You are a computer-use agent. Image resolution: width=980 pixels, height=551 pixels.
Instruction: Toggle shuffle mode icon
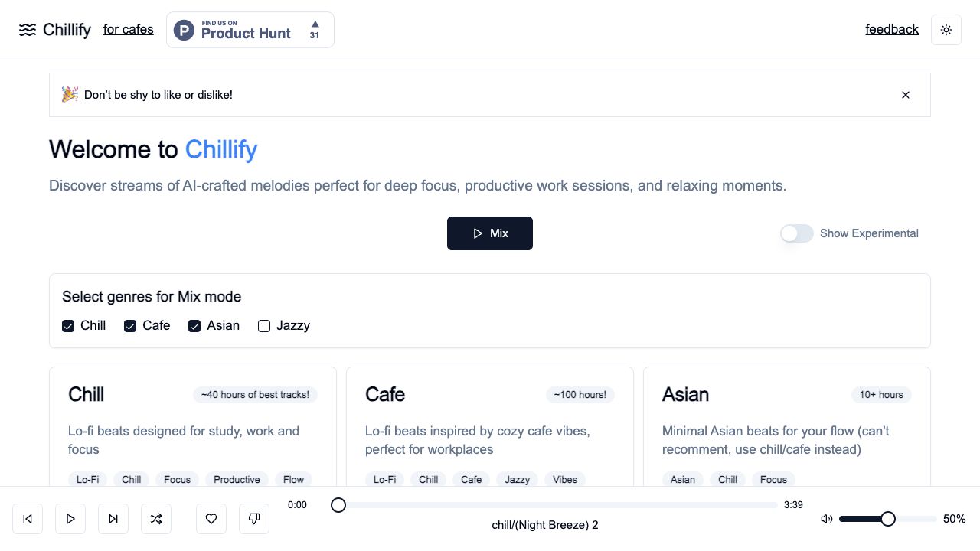pyautogui.click(x=156, y=519)
